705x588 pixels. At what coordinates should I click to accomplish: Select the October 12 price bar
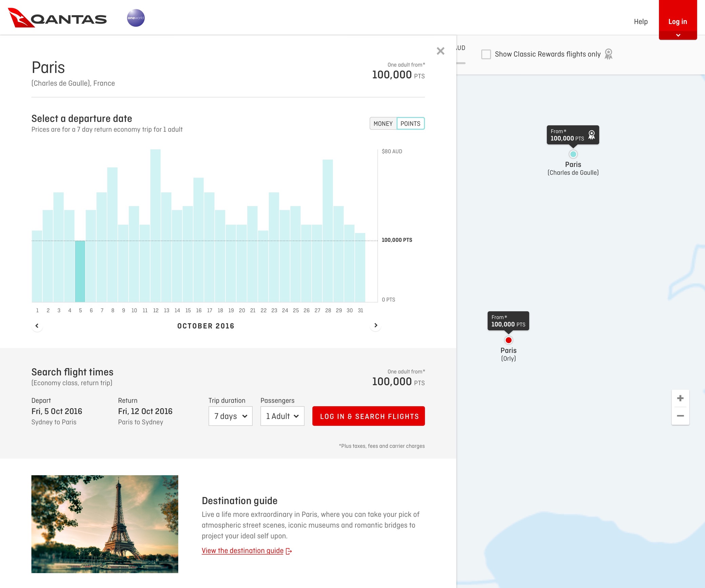tap(156, 226)
